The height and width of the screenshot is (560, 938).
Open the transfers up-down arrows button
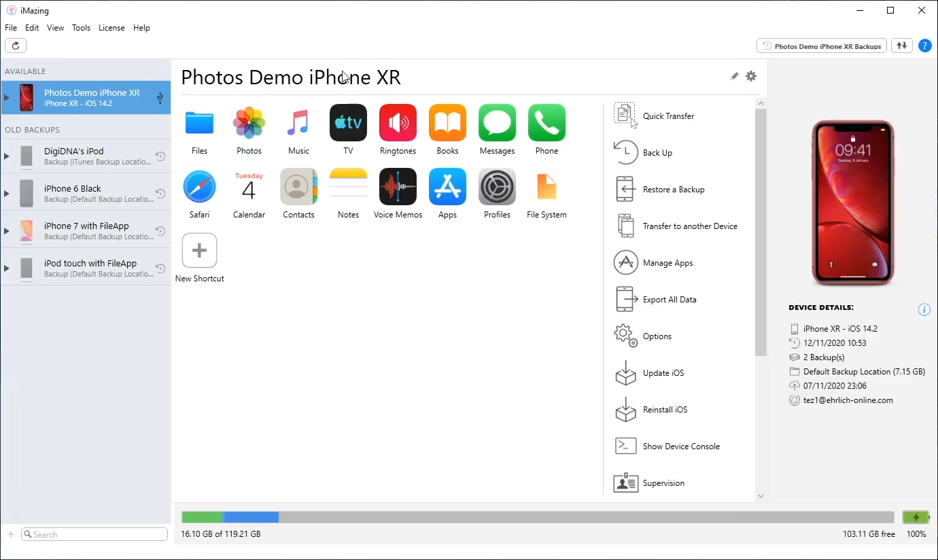[902, 46]
